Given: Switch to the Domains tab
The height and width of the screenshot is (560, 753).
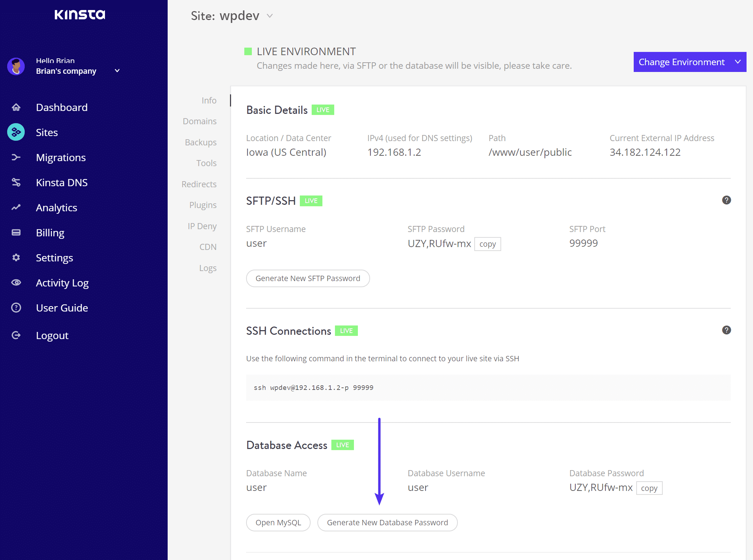Looking at the screenshot, I should click(x=200, y=121).
